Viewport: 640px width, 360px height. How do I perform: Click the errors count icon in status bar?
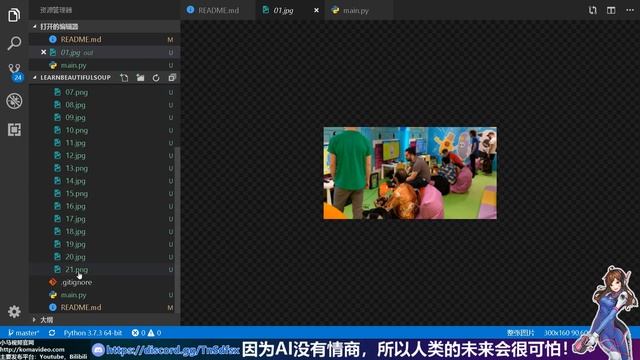point(138,333)
